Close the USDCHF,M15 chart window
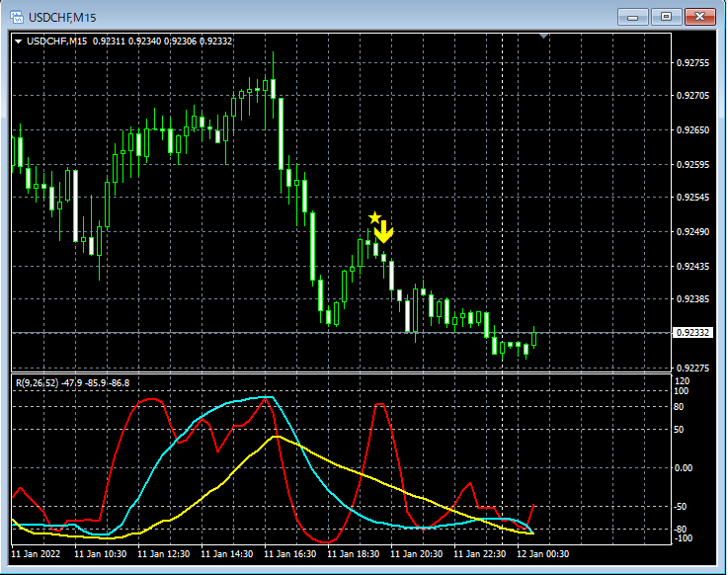This screenshot has height=575, width=728. (699, 17)
